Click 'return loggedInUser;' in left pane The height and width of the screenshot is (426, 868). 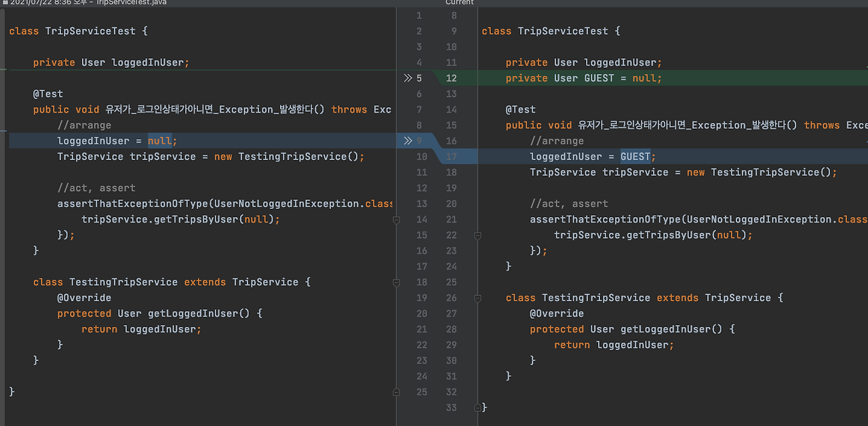coord(142,329)
